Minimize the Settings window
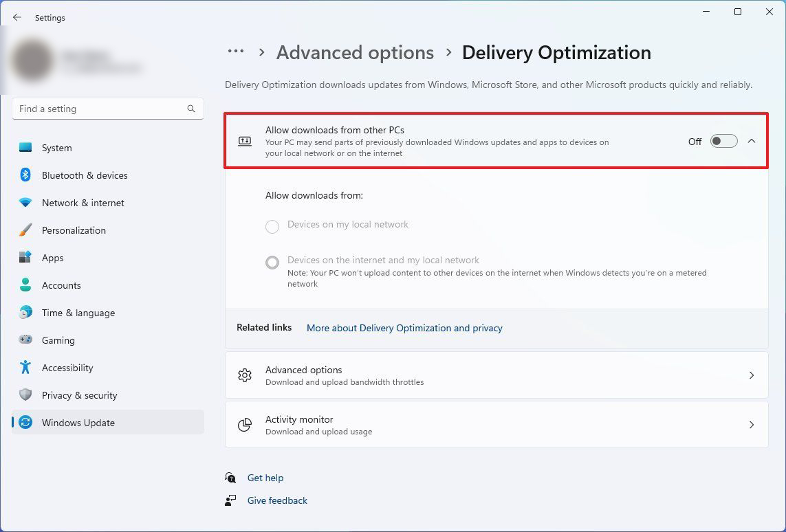 click(x=706, y=12)
